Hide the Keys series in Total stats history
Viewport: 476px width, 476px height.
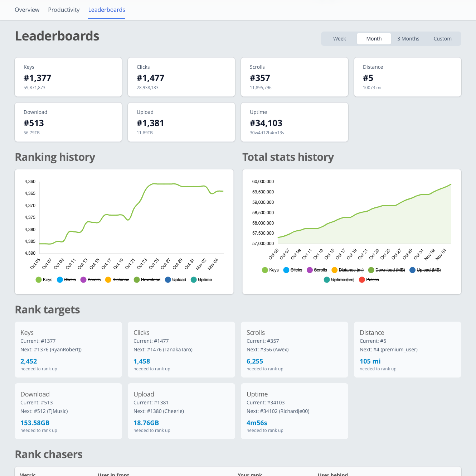(x=265, y=270)
